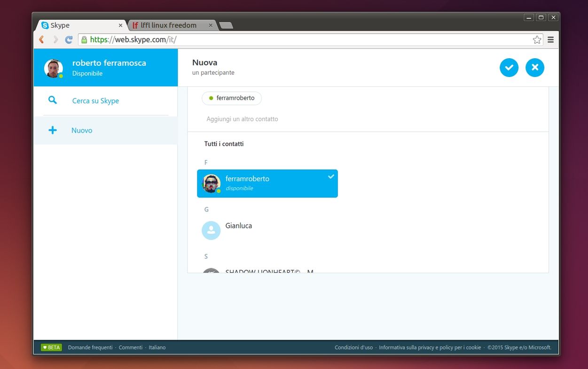Click the reload page icon in the browser
588x369 pixels.
[x=68, y=39]
